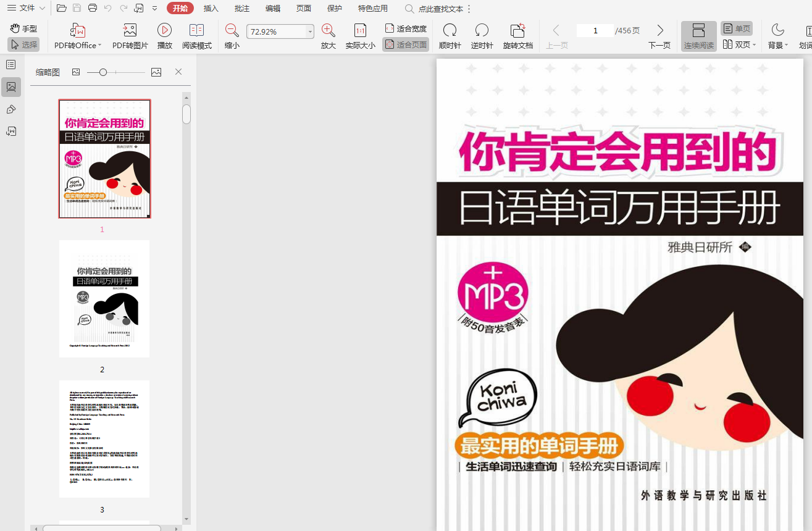
Task: Open the 文件 menu dropdown
Action: (26, 8)
